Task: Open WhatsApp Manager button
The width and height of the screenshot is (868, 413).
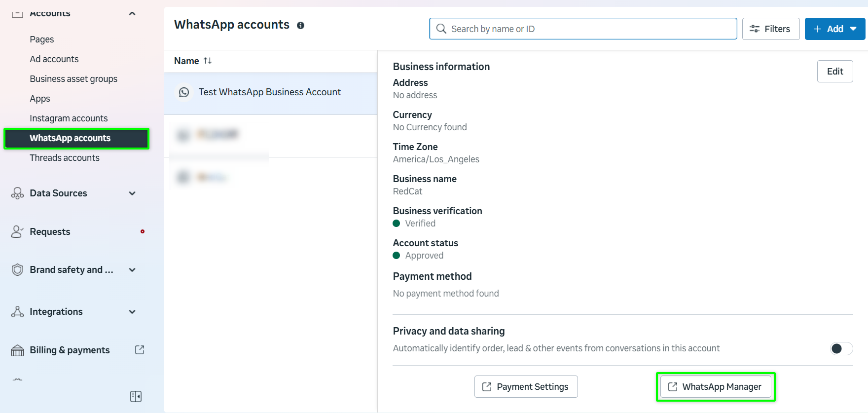Action: tap(715, 387)
